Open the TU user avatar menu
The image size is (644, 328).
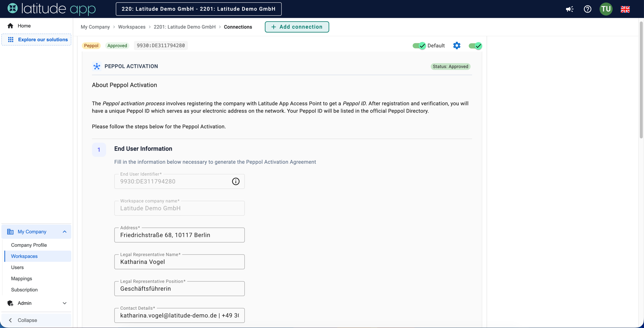[x=606, y=9]
